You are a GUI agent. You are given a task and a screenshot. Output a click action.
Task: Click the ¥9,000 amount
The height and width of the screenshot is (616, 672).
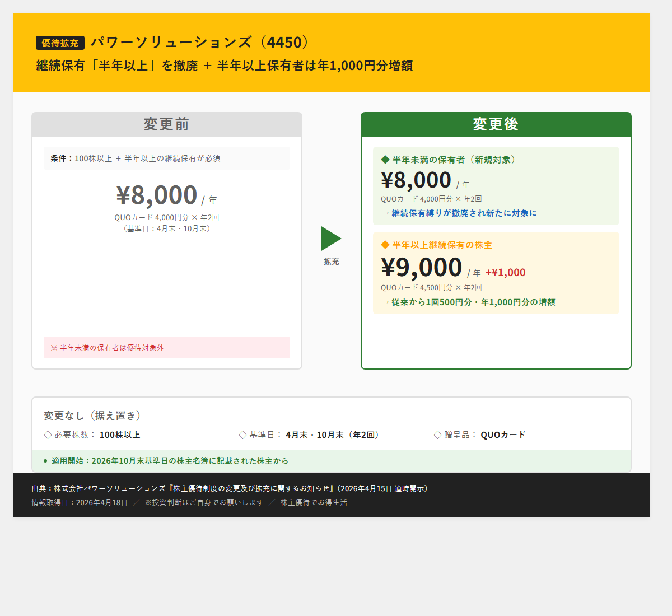422,267
